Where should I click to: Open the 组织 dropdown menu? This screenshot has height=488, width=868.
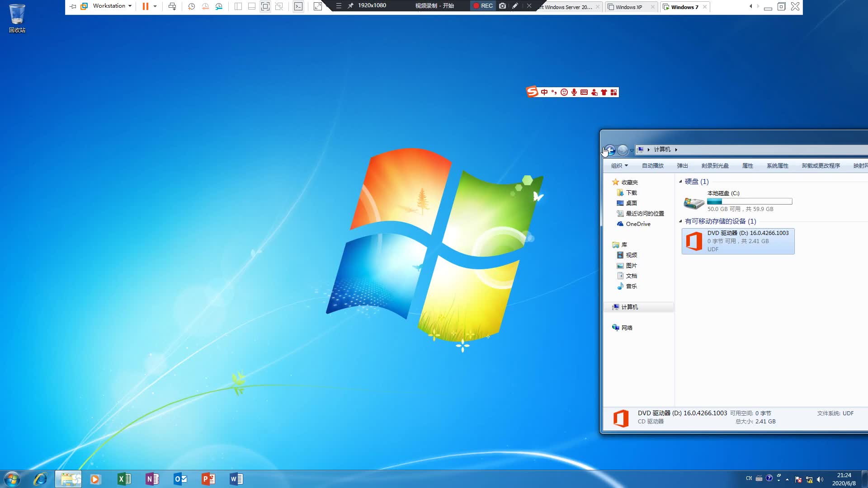[619, 165]
